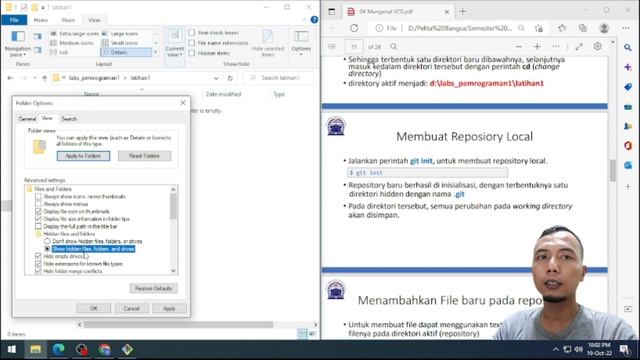The image size is (640, 360).
Task: Add a tool to the Edge sidebar
Action: pyautogui.click(x=628, y=187)
